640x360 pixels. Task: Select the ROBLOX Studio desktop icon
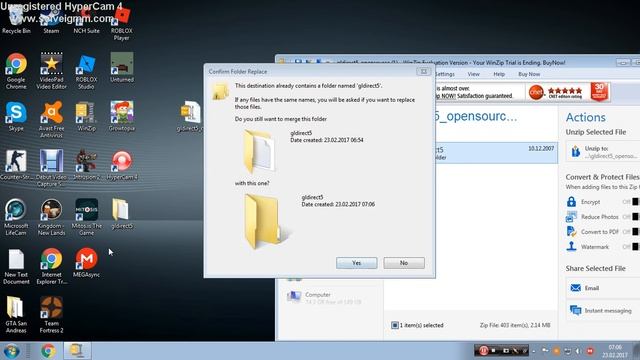pyautogui.click(x=86, y=71)
